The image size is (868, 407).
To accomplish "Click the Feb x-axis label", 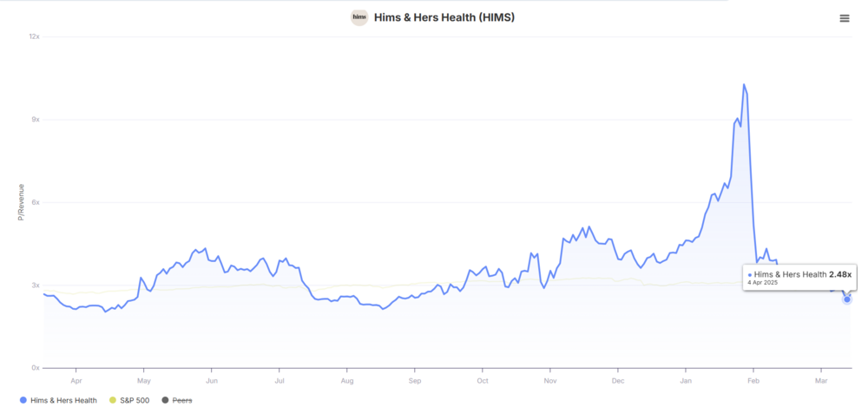I will [753, 382].
